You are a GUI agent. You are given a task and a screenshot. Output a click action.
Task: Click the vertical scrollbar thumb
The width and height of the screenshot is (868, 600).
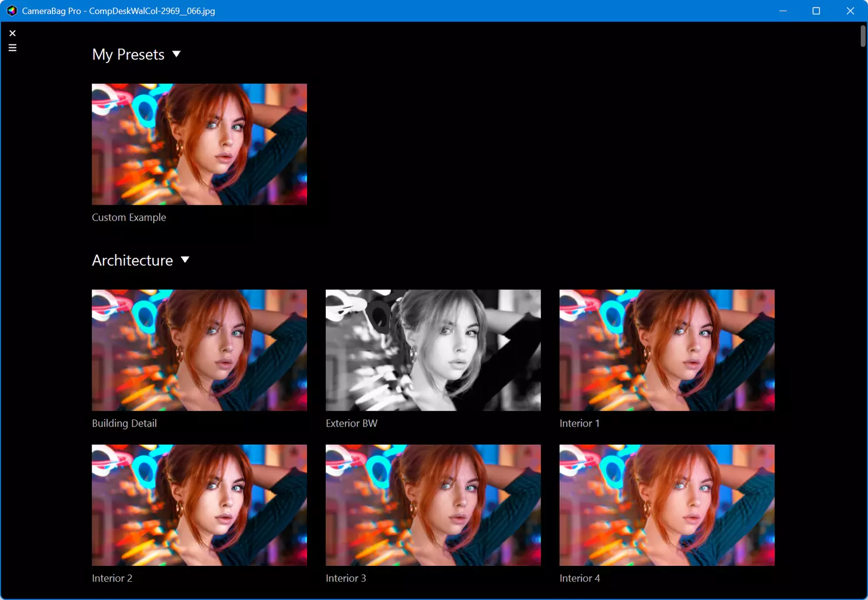863,36
